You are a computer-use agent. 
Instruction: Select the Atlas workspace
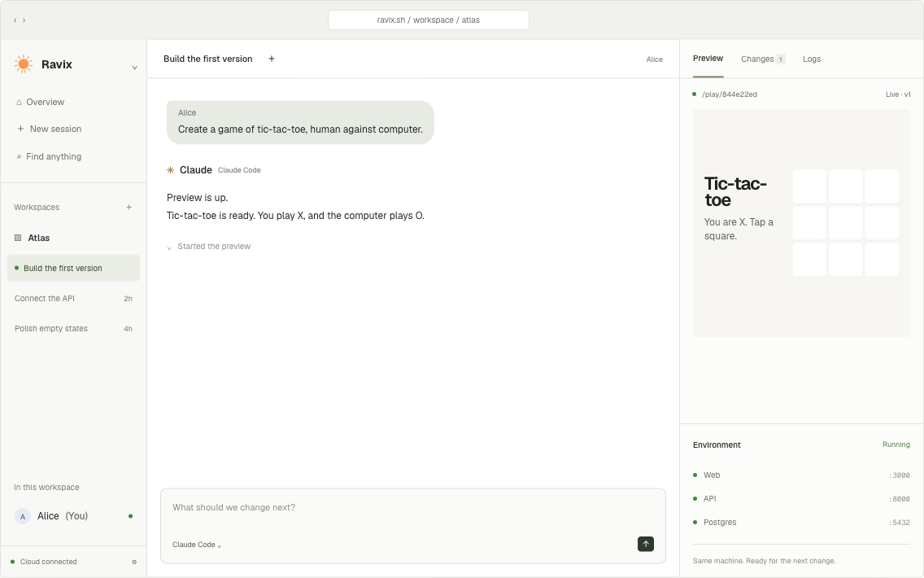coord(33,238)
